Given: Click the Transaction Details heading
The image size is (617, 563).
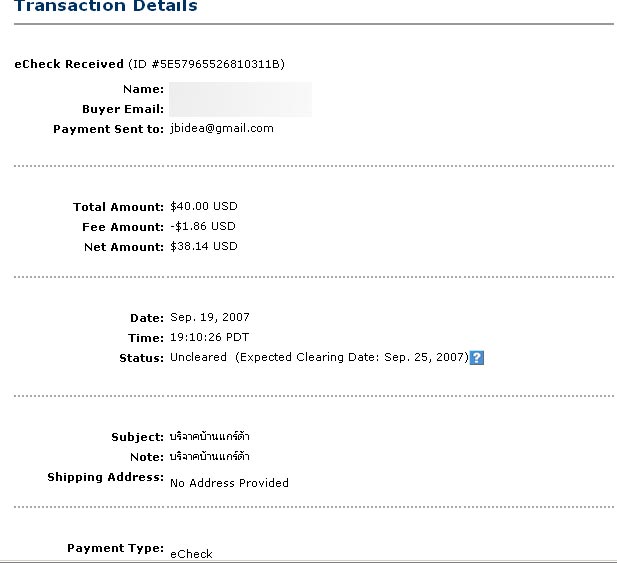Looking at the screenshot, I should (x=106, y=6).
